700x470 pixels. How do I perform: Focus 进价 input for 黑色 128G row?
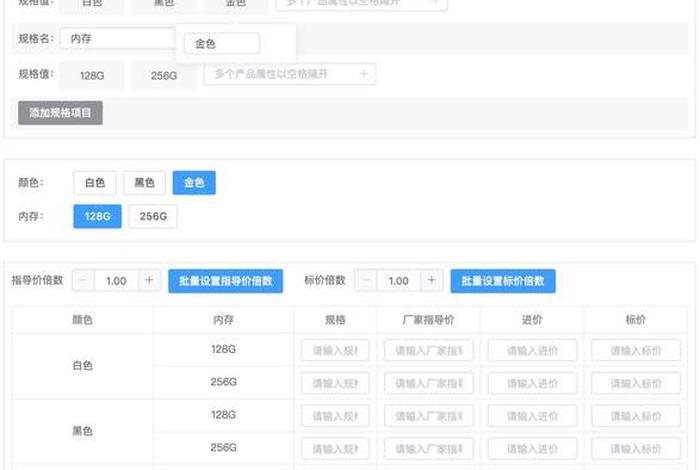532,416
